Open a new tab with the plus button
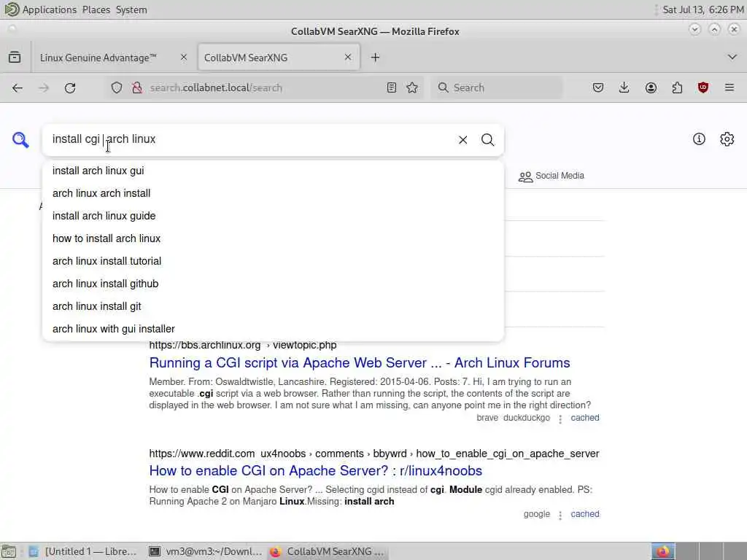Screen dimensions: 747x560 pos(376,58)
